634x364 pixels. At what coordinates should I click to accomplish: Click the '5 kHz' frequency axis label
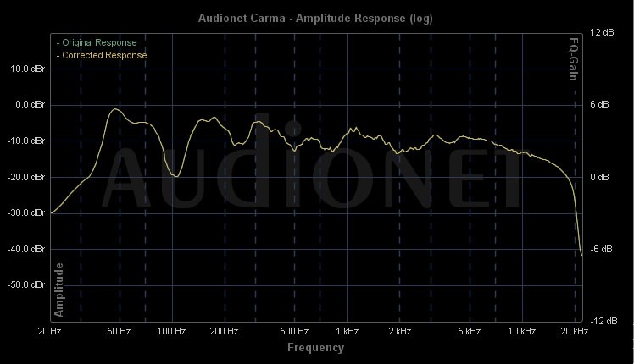point(470,332)
